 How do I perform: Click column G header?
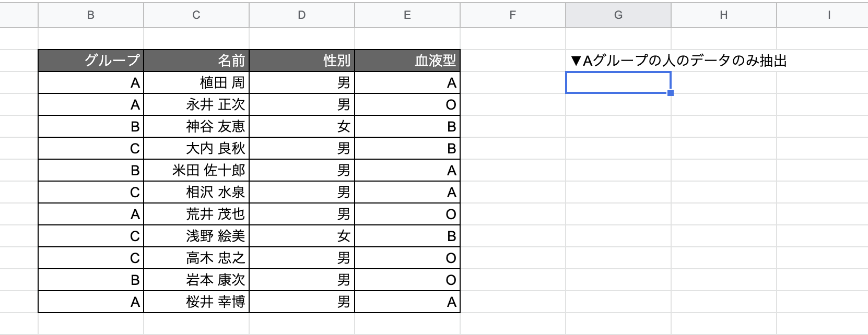(x=618, y=15)
